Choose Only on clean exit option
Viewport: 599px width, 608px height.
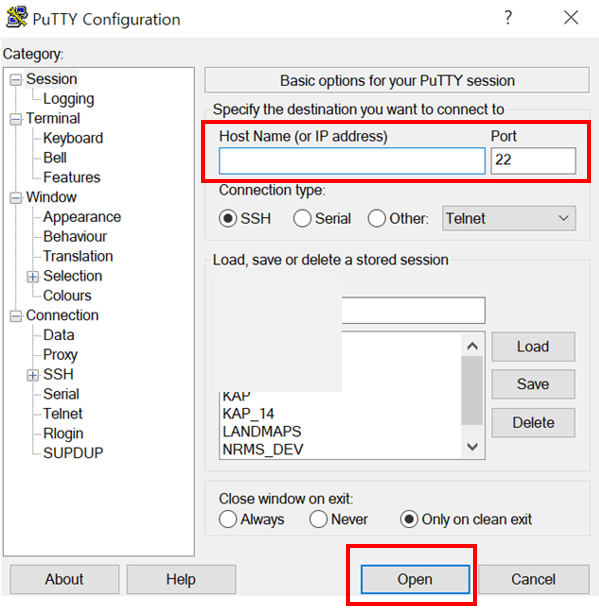[409, 519]
